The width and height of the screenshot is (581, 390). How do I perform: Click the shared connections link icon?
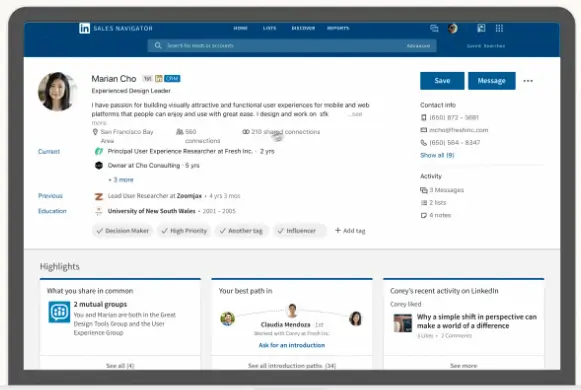(x=246, y=131)
